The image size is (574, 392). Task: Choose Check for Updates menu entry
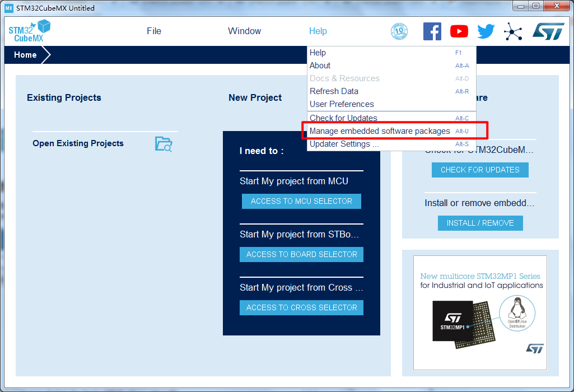[343, 118]
